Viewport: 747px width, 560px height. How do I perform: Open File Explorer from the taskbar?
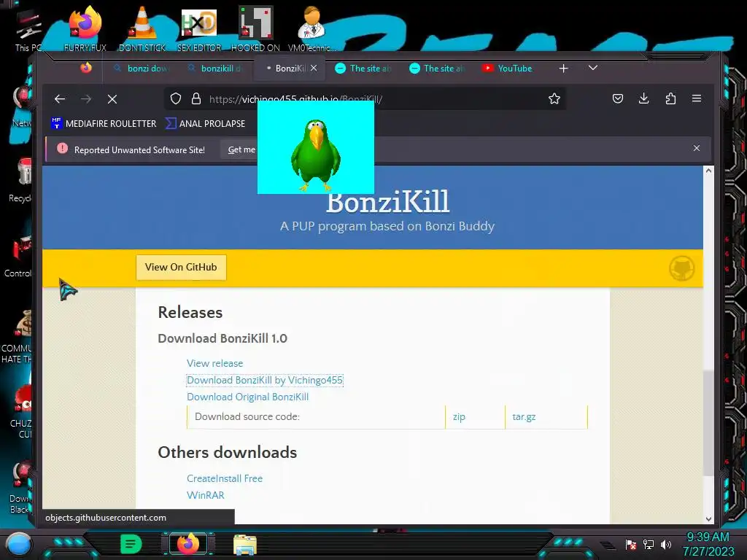click(245, 544)
